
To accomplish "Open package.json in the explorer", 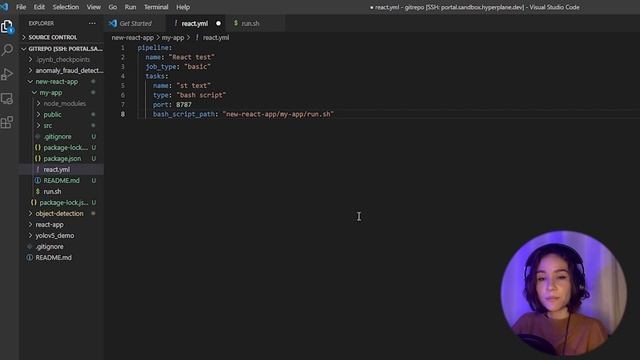I will tap(61, 158).
